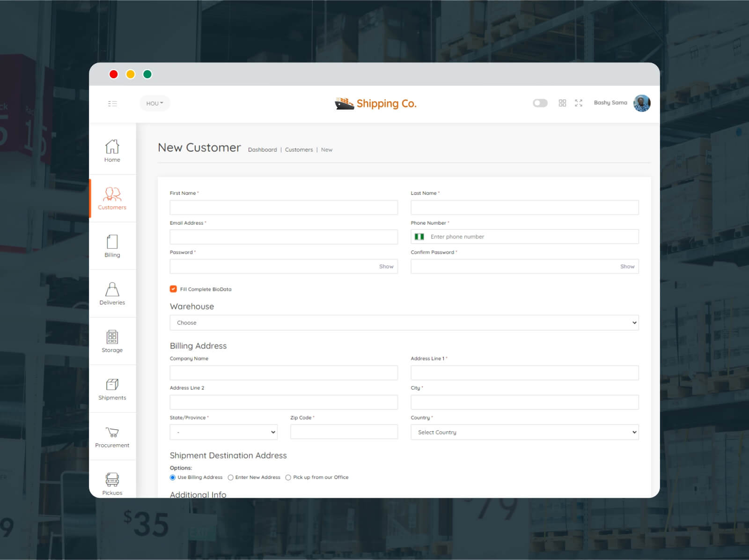Open the Bashy Sama user menu
This screenshot has width=749, height=560.
(610, 103)
